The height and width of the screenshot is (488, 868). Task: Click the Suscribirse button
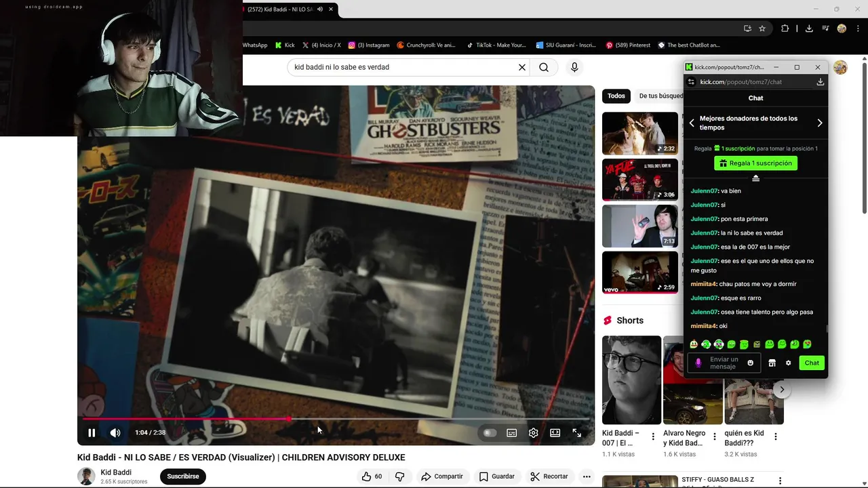183,476
